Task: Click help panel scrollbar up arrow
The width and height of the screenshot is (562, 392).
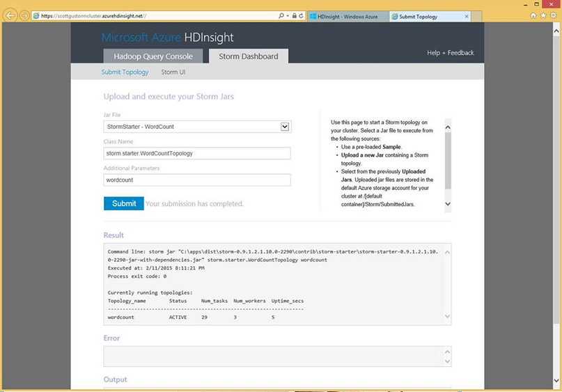Action: (448, 127)
